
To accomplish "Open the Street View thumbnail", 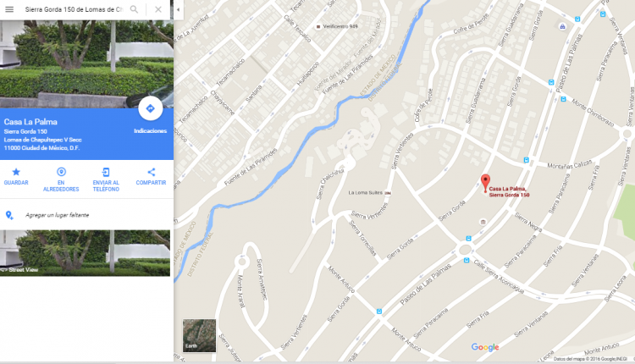I will 85,253.
